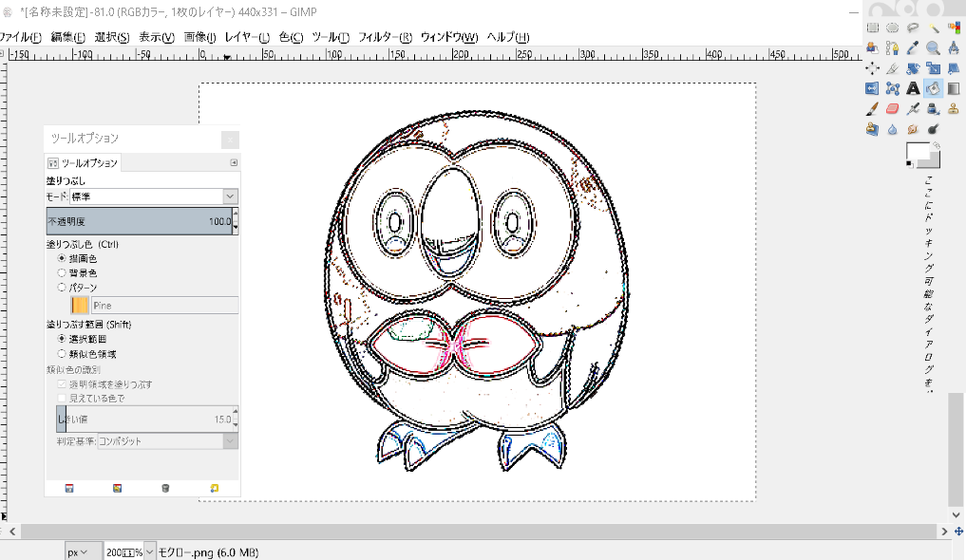The image size is (966, 560).
Task: Select the Zoom magnifier tool
Action: pos(934,48)
